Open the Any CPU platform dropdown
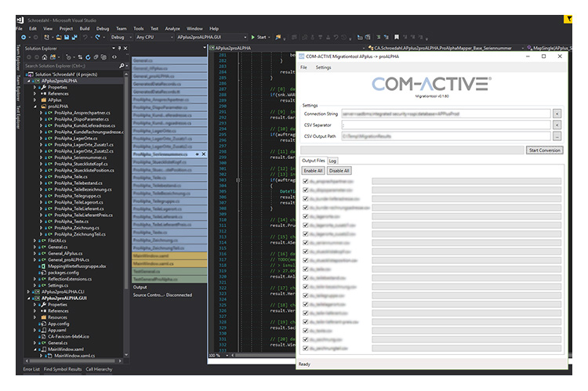 [154, 37]
